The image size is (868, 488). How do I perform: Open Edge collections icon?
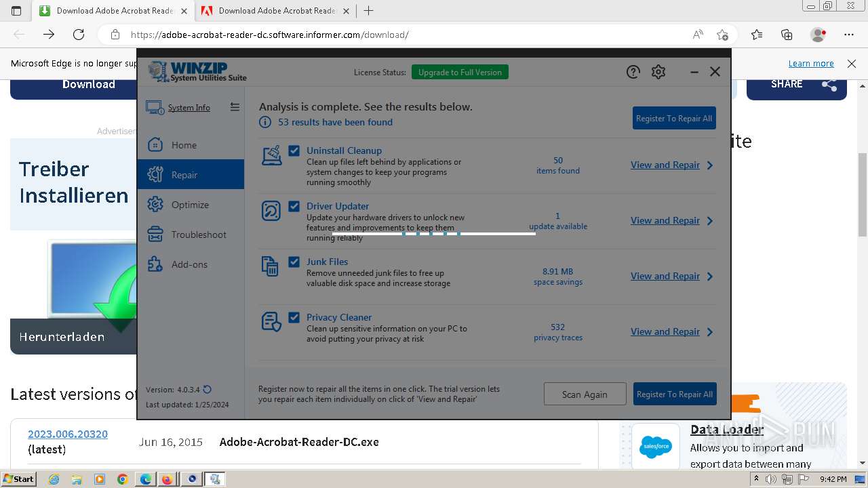click(x=787, y=35)
